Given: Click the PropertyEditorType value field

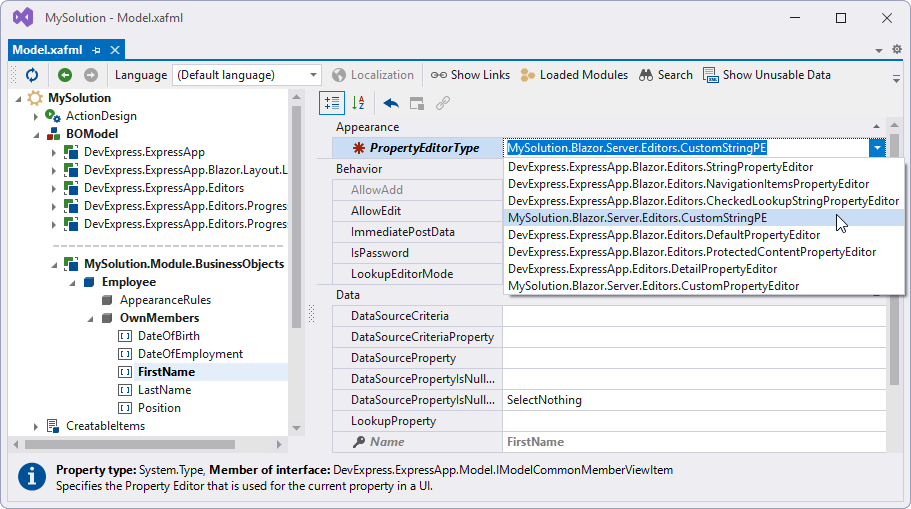Looking at the screenshot, I should point(686,148).
